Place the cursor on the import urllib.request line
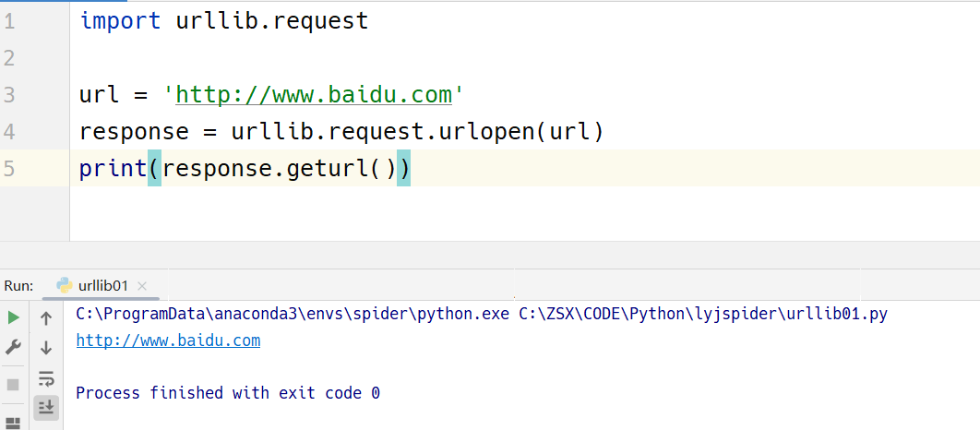The width and height of the screenshot is (980, 430). pyautogui.click(x=223, y=20)
